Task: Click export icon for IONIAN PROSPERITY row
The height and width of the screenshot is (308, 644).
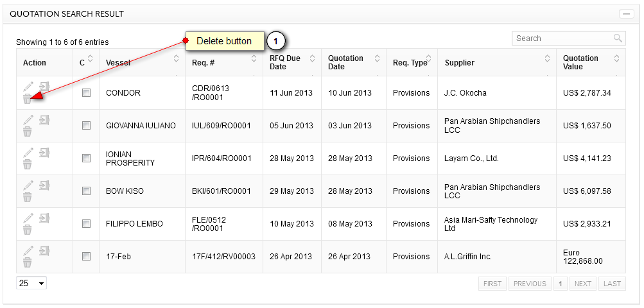Action: (x=44, y=152)
